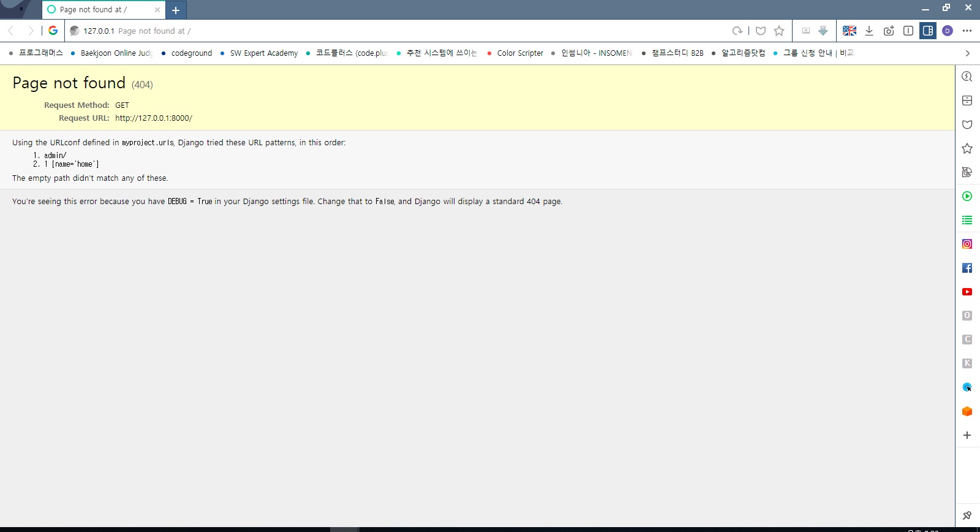Click the request URL http://127.0.0.1:8000/ text

pos(154,118)
